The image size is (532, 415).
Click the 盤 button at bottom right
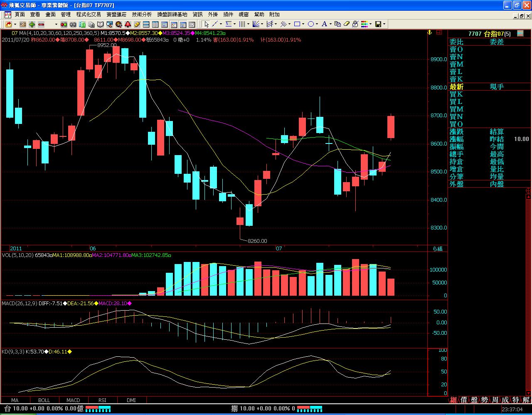click(474, 400)
